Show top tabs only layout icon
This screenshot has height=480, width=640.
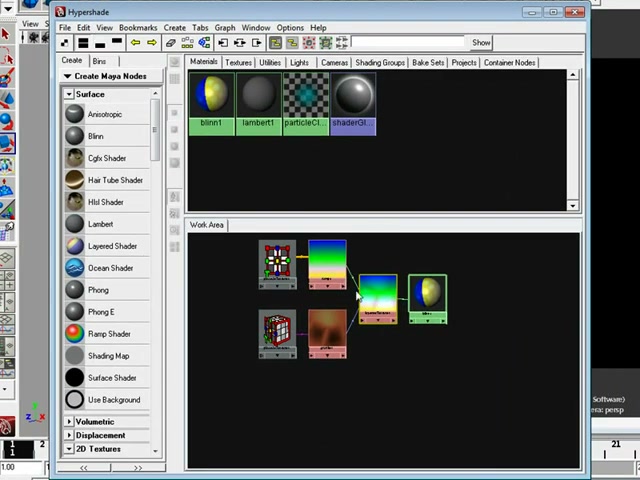point(117,42)
